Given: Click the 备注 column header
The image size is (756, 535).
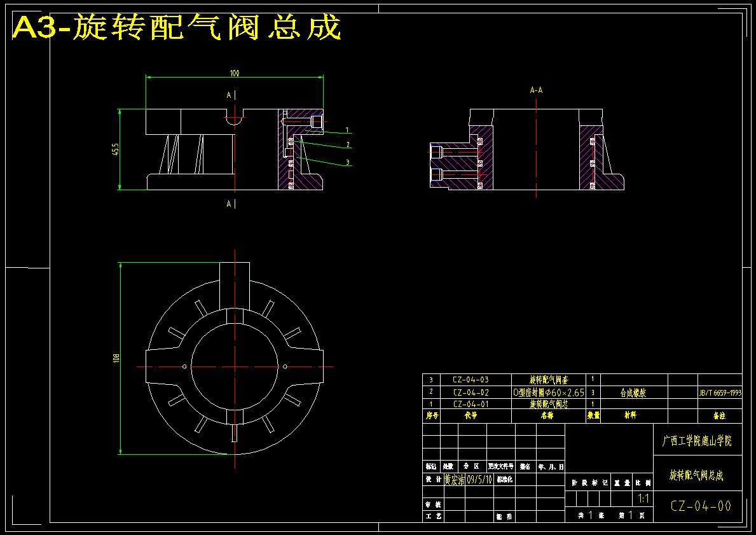Looking at the screenshot, I should point(719,415).
